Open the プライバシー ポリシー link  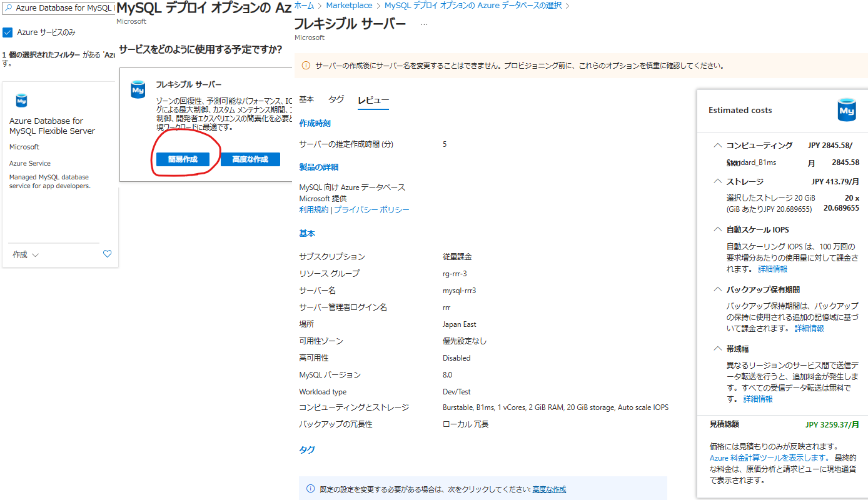[x=371, y=210]
